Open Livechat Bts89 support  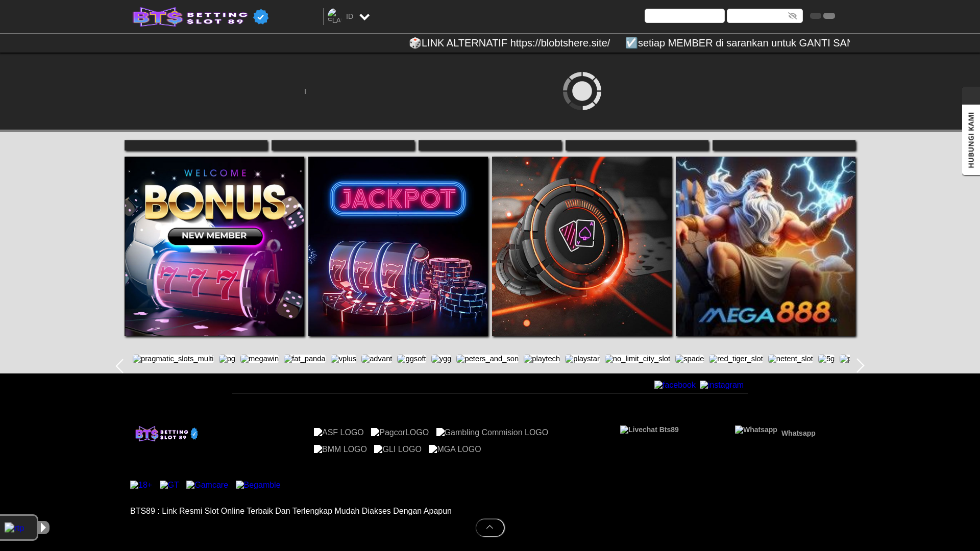(649, 430)
